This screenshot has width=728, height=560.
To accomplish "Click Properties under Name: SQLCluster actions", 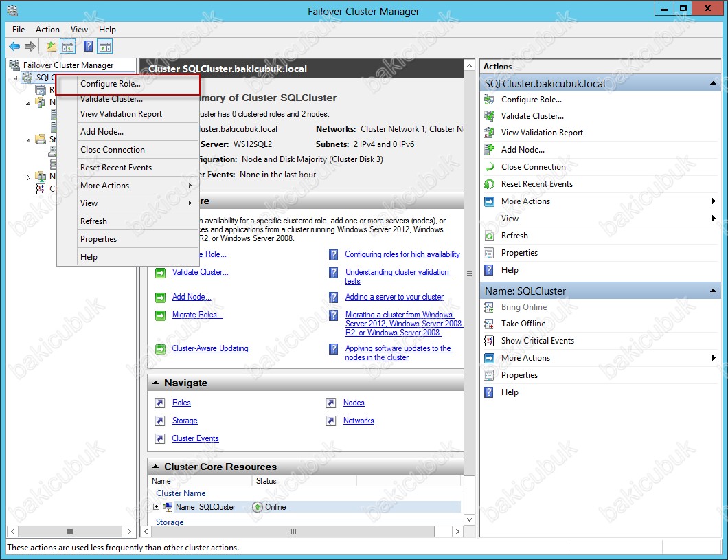I will tap(519, 375).
